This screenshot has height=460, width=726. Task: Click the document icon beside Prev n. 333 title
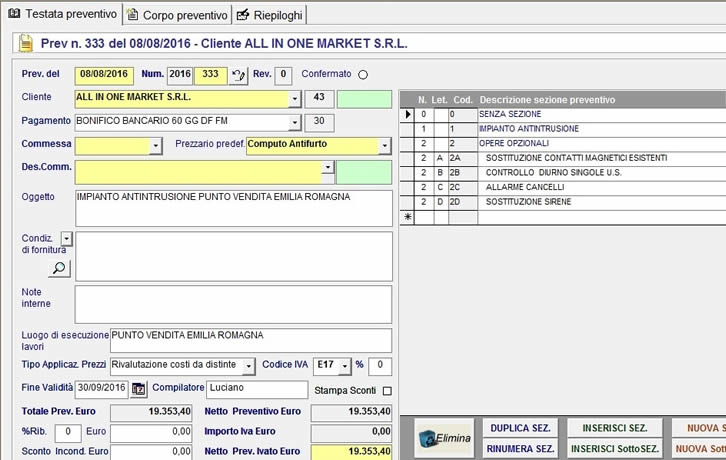(26, 43)
